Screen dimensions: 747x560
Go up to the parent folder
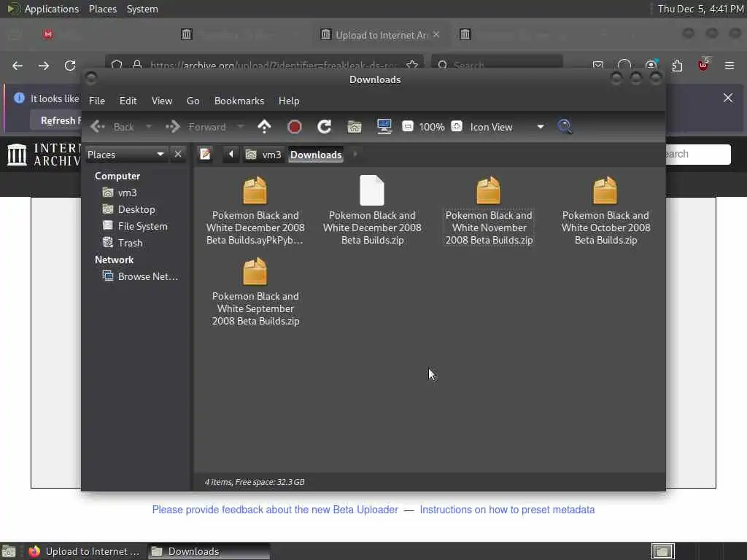(264, 127)
